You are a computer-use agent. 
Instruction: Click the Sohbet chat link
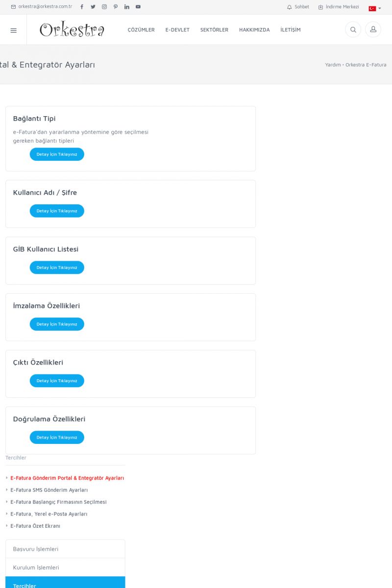click(298, 7)
